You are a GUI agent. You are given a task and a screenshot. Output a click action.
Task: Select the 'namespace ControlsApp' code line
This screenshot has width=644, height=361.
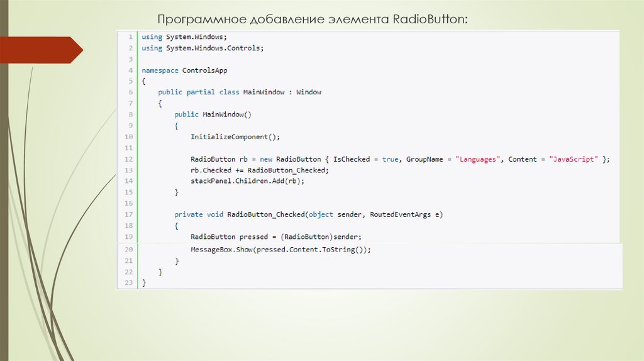coord(184,70)
